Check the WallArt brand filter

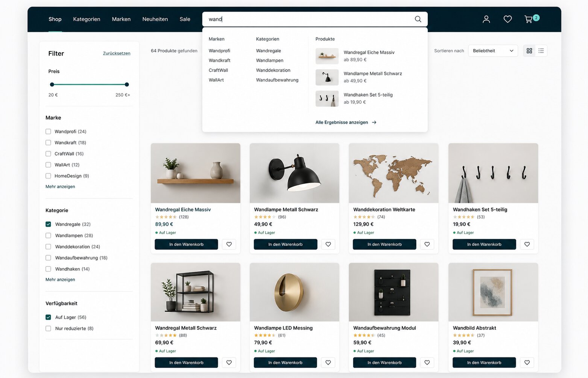coord(48,165)
